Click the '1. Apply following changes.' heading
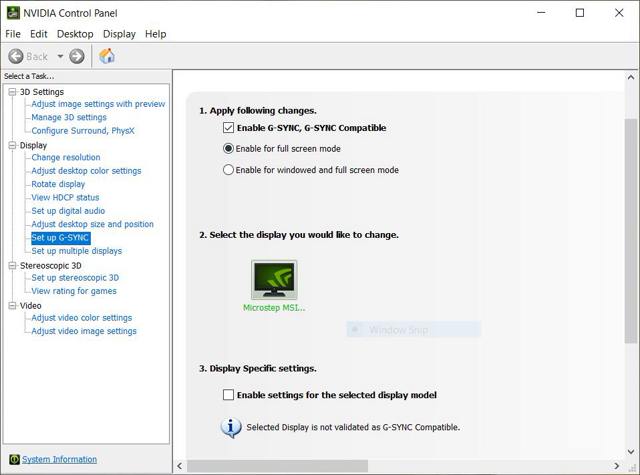 click(258, 111)
